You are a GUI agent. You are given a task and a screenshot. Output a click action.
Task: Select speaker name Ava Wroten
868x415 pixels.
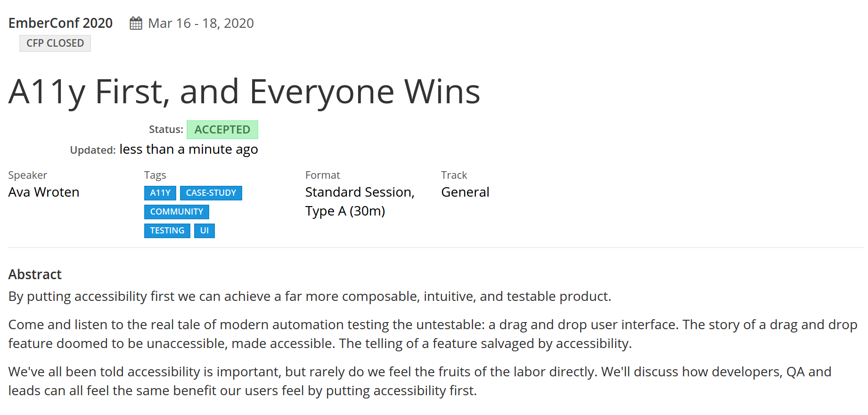tap(44, 192)
